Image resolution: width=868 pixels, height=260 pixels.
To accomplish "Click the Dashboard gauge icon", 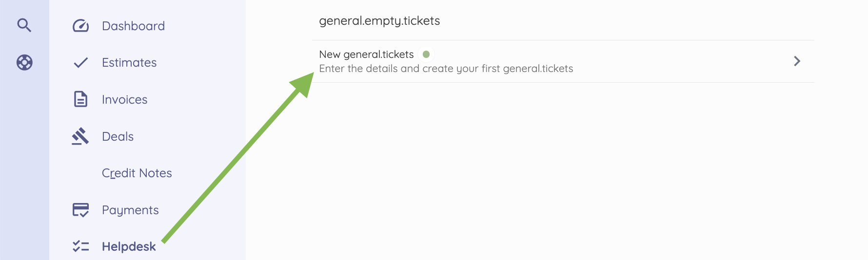I will coord(80,26).
